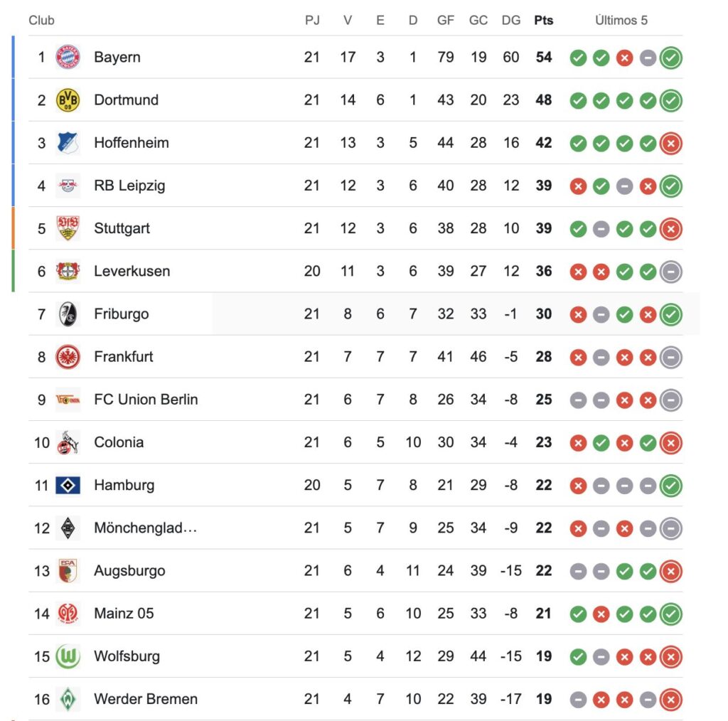Click Leverkusen's latest match draw indicator
The height and width of the screenshot is (721, 728).
point(670,271)
